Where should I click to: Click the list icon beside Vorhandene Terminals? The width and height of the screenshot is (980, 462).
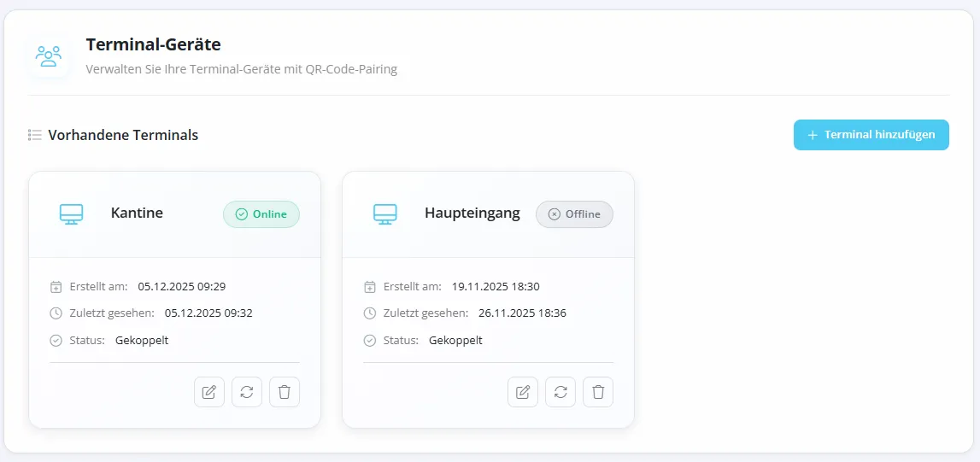(x=35, y=135)
